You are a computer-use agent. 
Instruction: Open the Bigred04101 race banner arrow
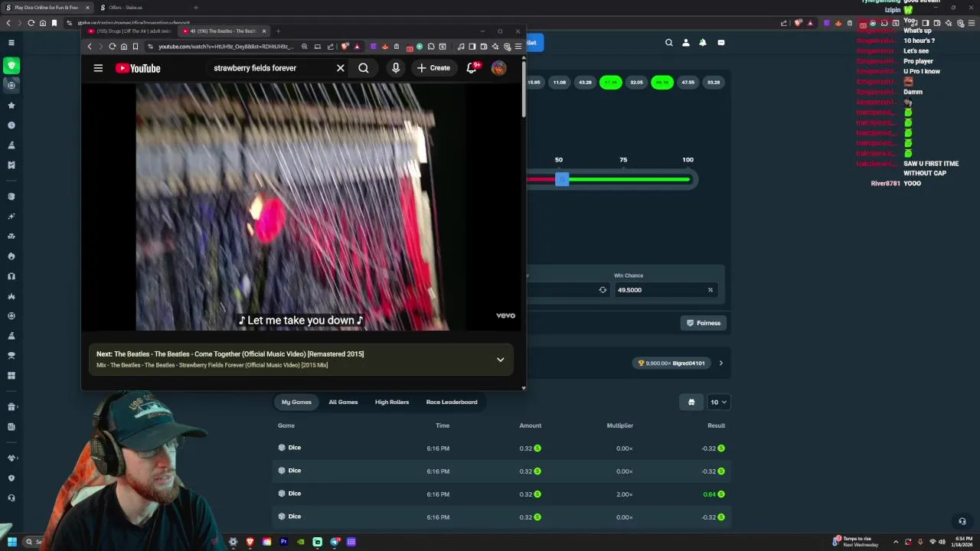tap(720, 364)
